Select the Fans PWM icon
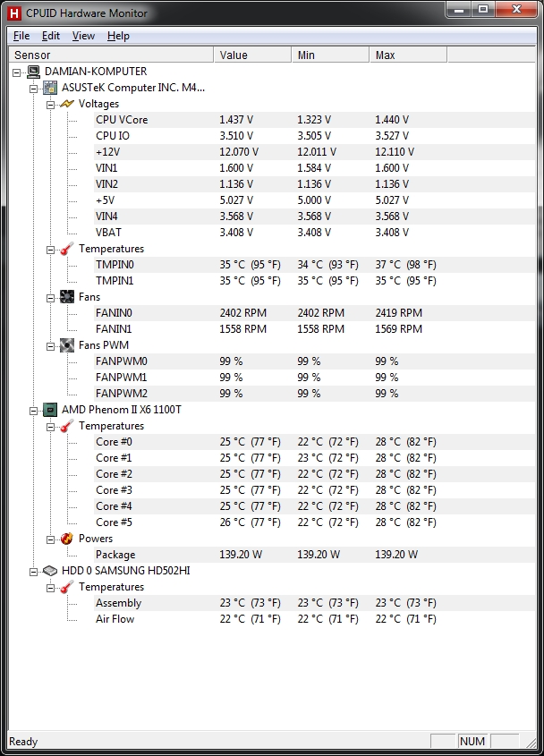The height and width of the screenshot is (756, 544). coord(67,345)
